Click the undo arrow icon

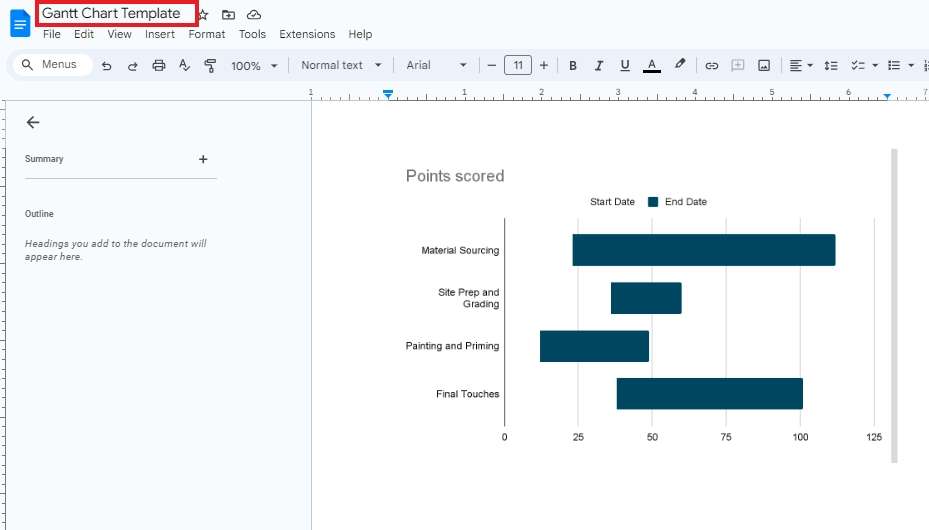[107, 66]
